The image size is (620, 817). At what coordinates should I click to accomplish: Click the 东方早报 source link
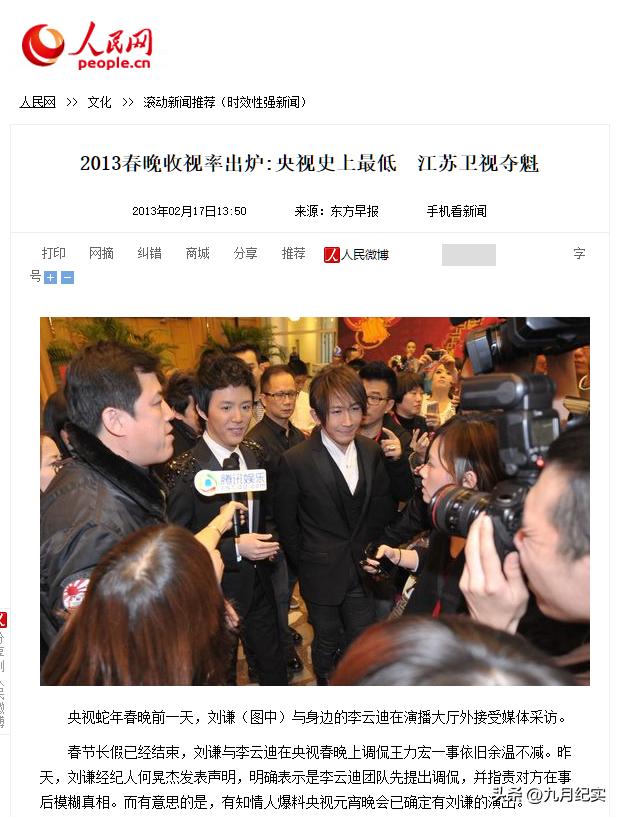point(354,211)
